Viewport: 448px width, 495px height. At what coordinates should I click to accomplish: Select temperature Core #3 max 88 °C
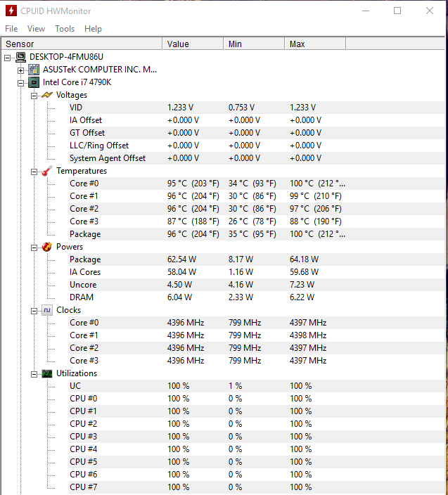point(315,221)
